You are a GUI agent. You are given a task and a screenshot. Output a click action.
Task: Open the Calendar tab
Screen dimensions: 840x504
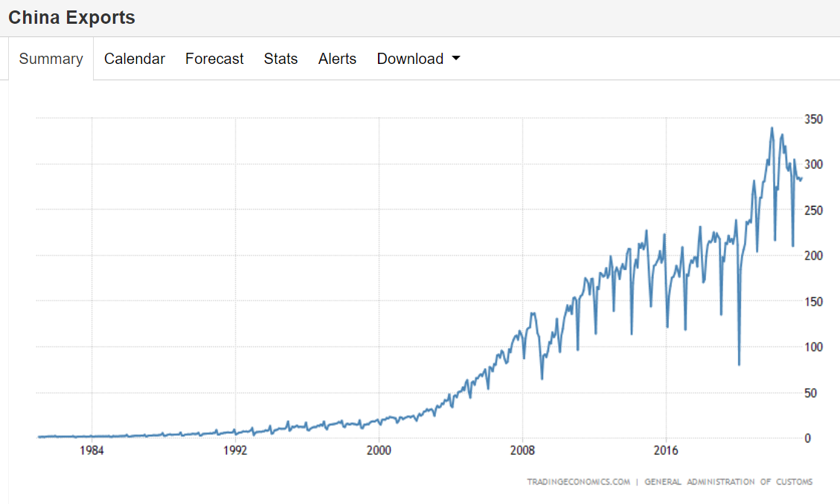tap(135, 59)
